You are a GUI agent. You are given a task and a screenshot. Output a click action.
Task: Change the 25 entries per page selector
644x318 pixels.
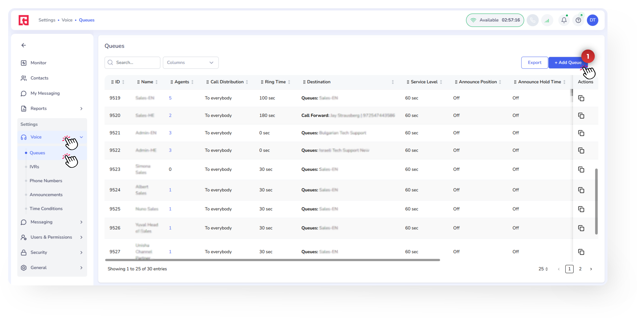[x=543, y=269]
